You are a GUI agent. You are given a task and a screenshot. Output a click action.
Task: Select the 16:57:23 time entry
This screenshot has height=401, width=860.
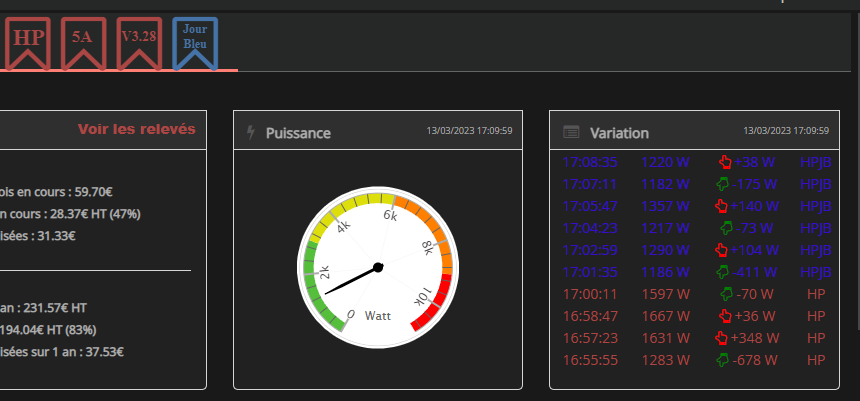pyautogui.click(x=590, y=338)
